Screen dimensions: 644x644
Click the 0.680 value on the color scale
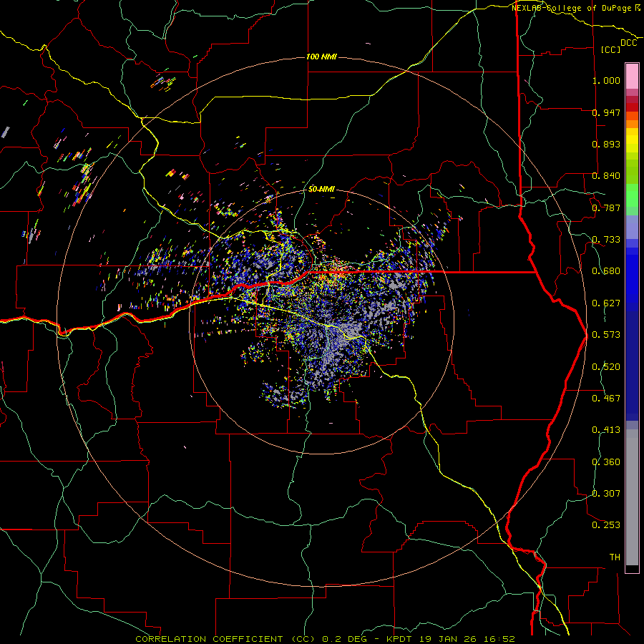point(606,271)
